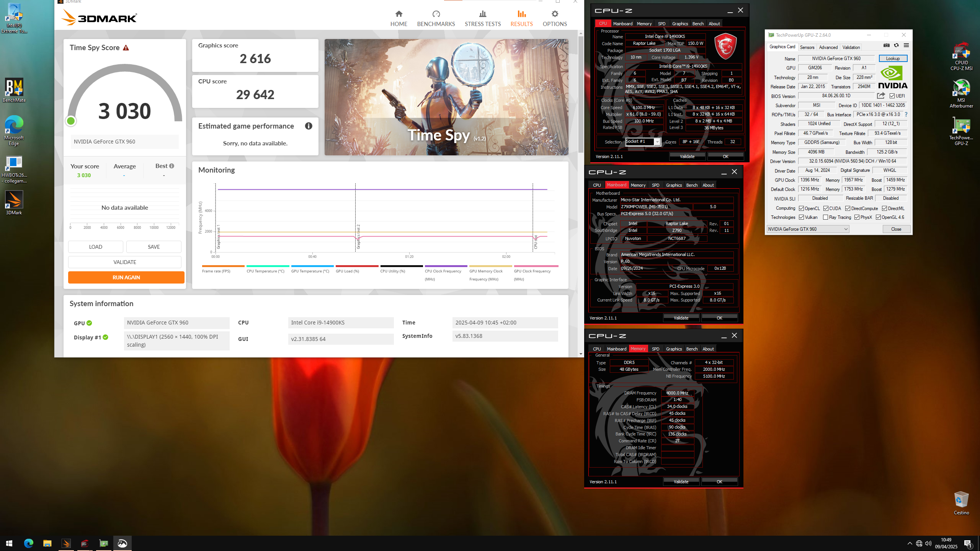
Task: Open the taskbar notification center icon
Action: [x=968, y=543]
